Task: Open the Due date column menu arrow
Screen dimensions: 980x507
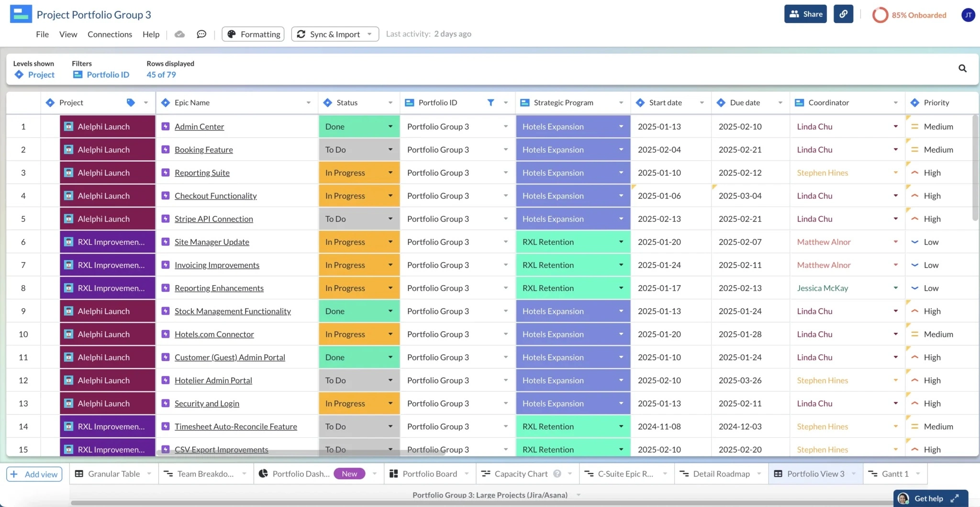Action: click(x=780, y=102)
